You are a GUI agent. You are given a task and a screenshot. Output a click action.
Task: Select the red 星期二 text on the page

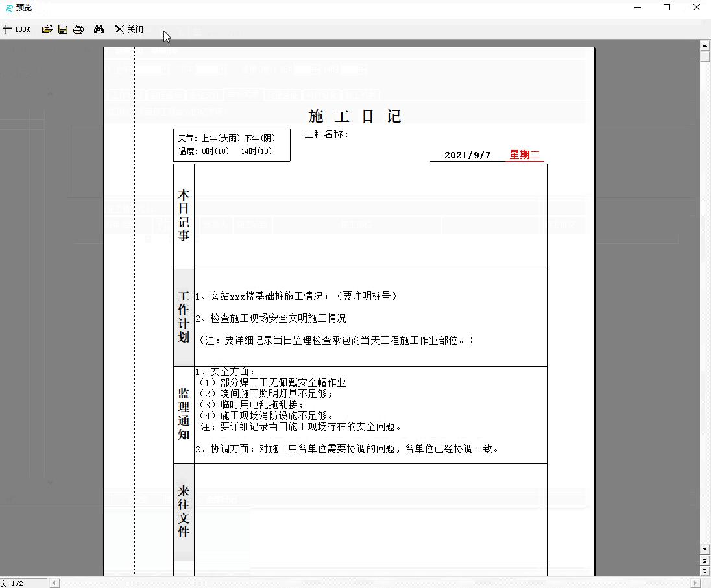[524, 155]
